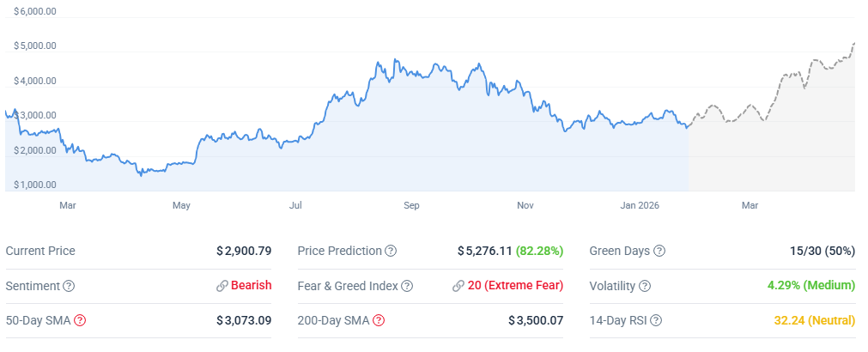Click the chain link icon beside Bearish
This screenshot has width=868, height=352.
click(222, 286)
